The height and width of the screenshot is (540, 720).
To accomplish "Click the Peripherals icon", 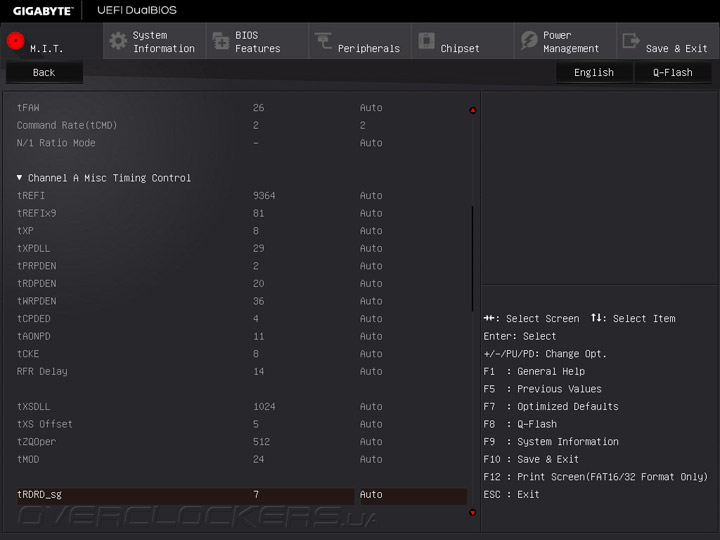I will coord(323,41).
